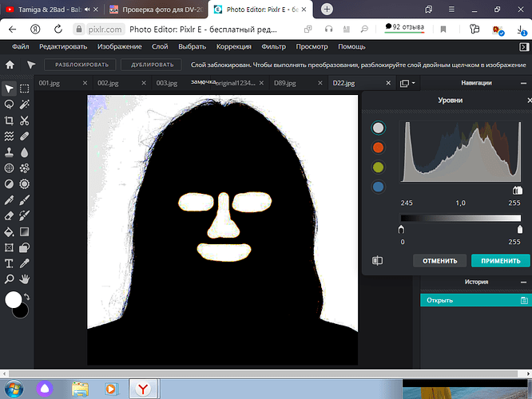
Task: Open the Просмотр menu
Action: pos(312,46)
